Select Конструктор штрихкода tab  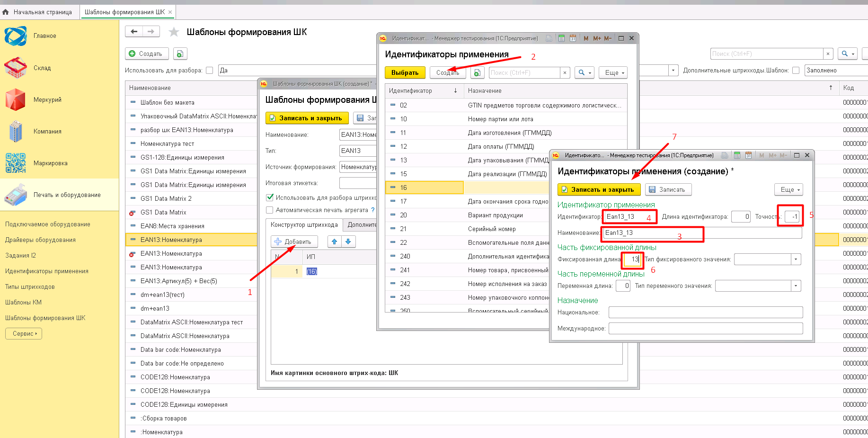coord(304,224)
